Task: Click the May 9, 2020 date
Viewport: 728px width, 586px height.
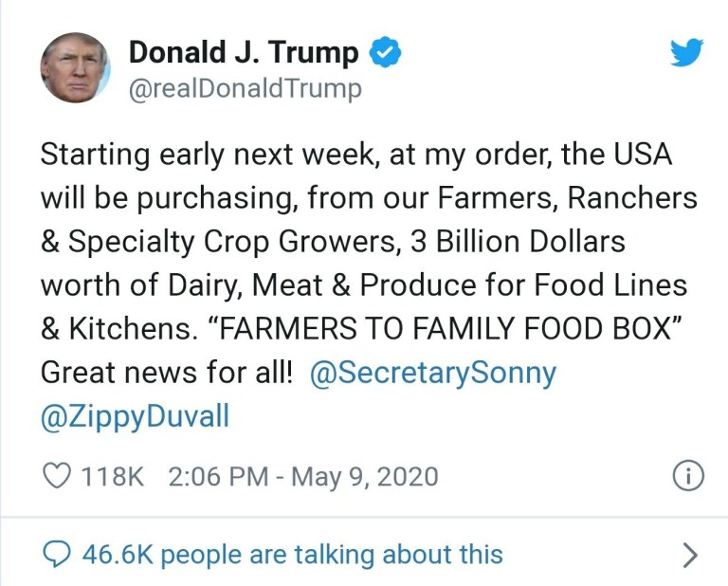Action: pyautogui.click(x=365, y=476)
